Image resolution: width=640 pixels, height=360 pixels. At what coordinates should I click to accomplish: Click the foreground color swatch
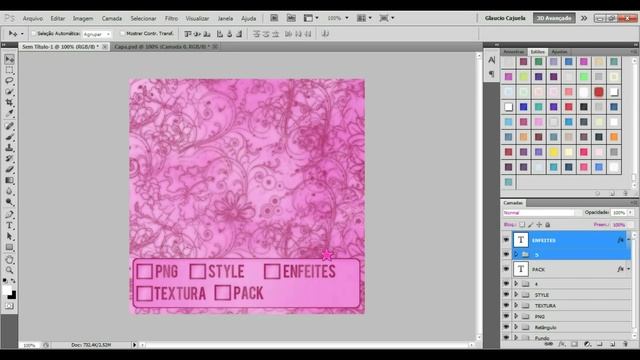7,290
